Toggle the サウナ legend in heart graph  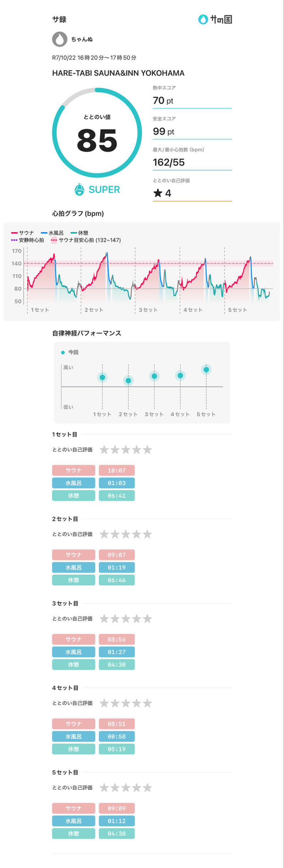(23, 233)
